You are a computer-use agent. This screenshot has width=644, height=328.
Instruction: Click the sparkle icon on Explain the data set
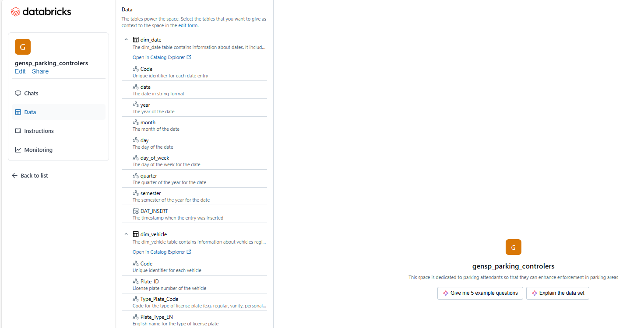coord(534,293)
